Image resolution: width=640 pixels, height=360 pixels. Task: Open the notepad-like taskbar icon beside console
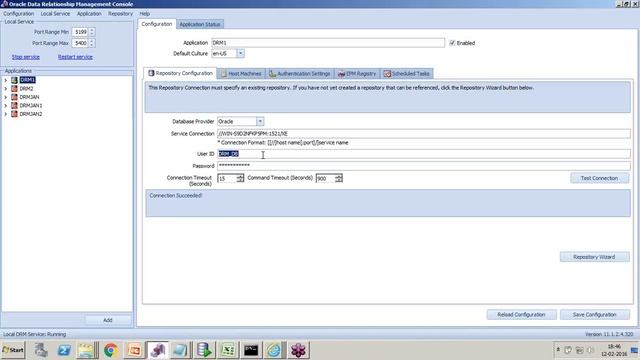click(180, 350)
